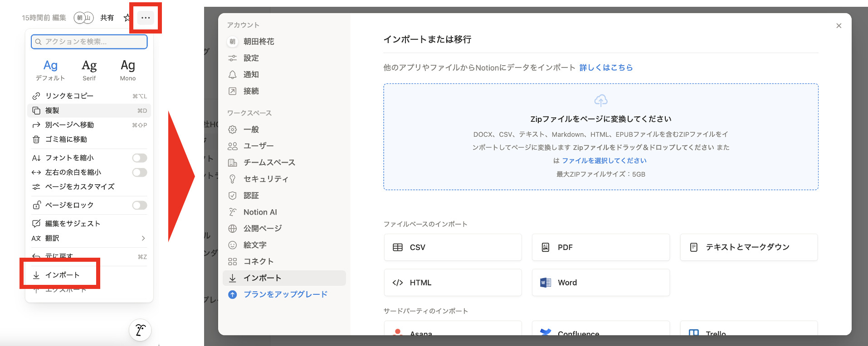Click the duplicate icon beside 複製
Image resolution: width=868 pixels, height=346 pixels.
tap(36, 111)
